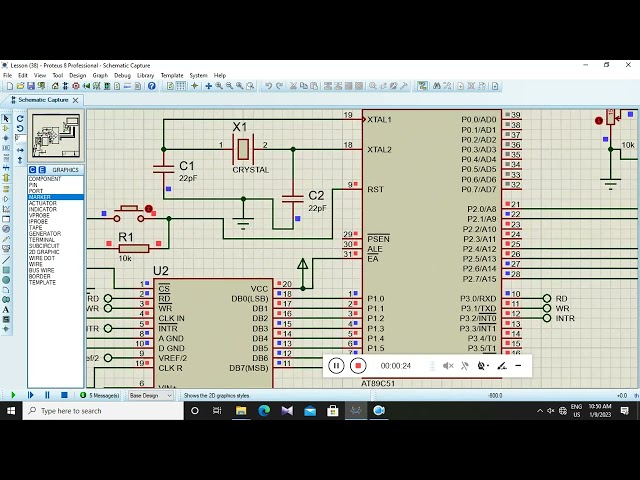The width and height of the screenshot is (640, 480).
Task: Open File Explorer from the taskbar
Action: pyautogui.click(x=241, y=411)
